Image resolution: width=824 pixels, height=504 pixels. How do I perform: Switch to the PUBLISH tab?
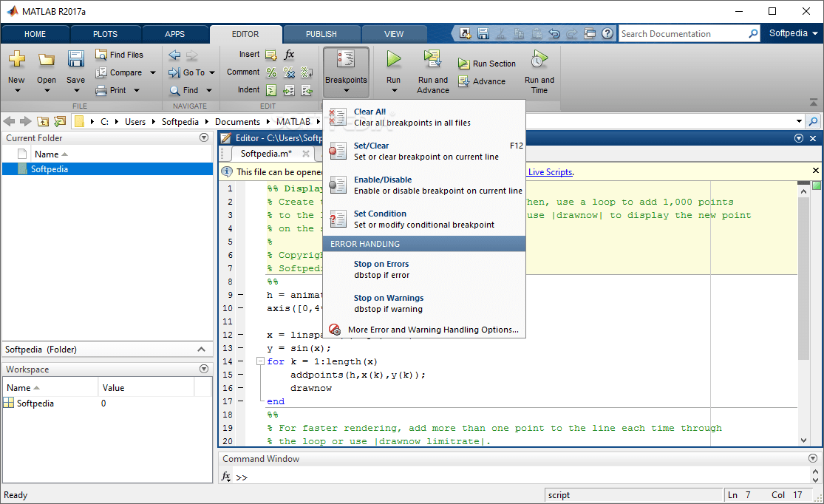click(x=321, y=34)
